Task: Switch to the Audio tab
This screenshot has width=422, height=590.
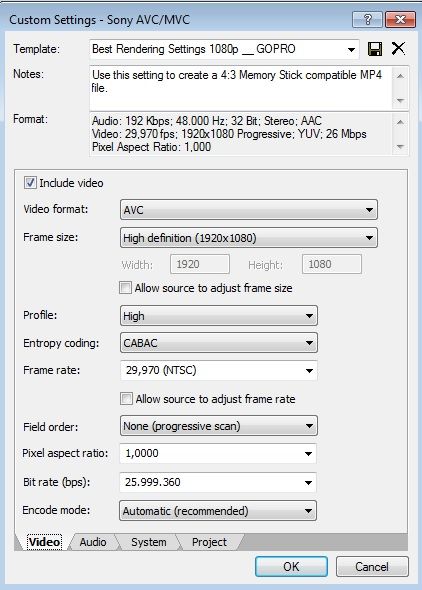Action: 93,542
